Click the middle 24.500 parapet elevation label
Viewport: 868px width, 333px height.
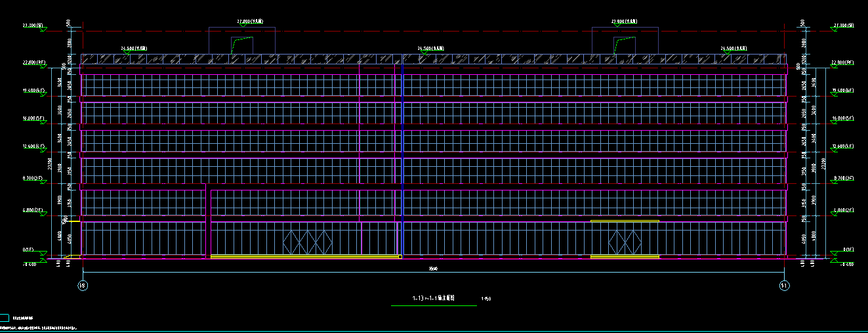click(432, 49)
